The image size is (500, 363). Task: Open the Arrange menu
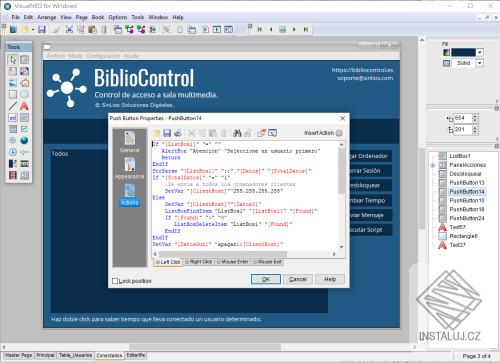[x=47, y=17]
